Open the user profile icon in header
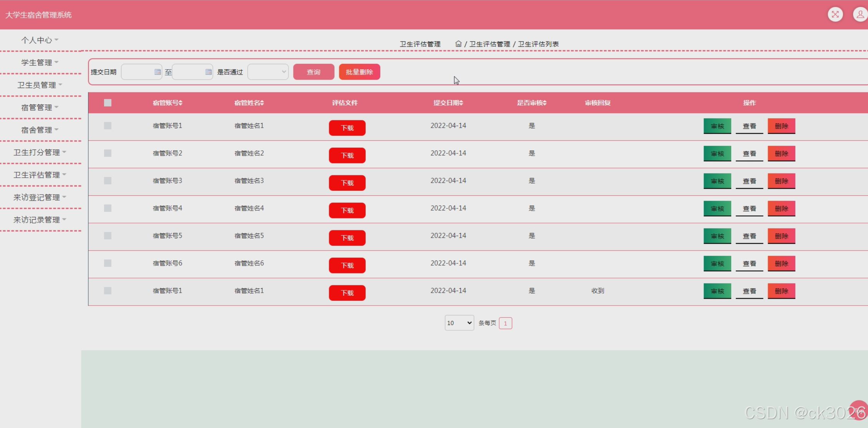Viewport: 868px width, 428px height. 860,15
